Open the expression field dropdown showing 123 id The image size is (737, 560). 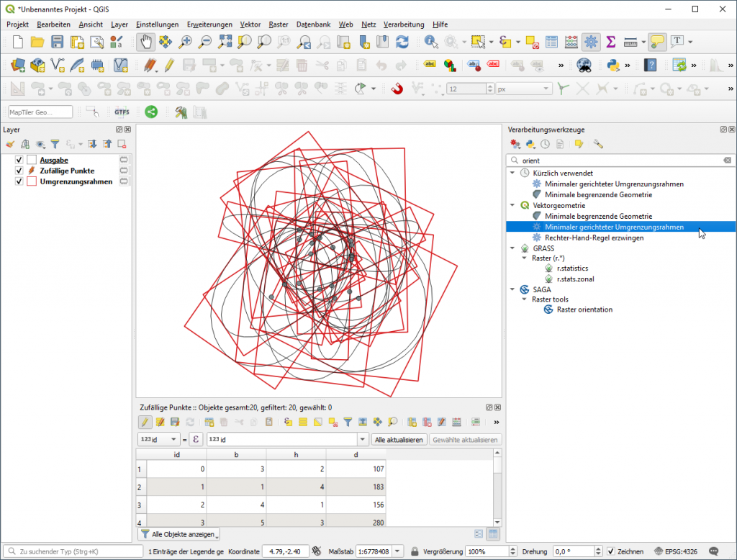coord(363,439)
